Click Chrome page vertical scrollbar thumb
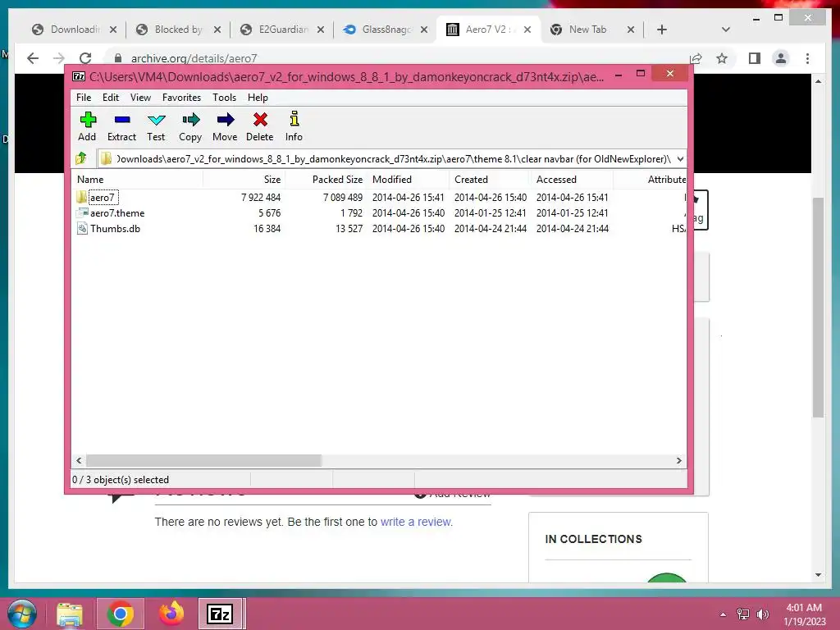Screen dimensions: 840x630 (818, 307)
